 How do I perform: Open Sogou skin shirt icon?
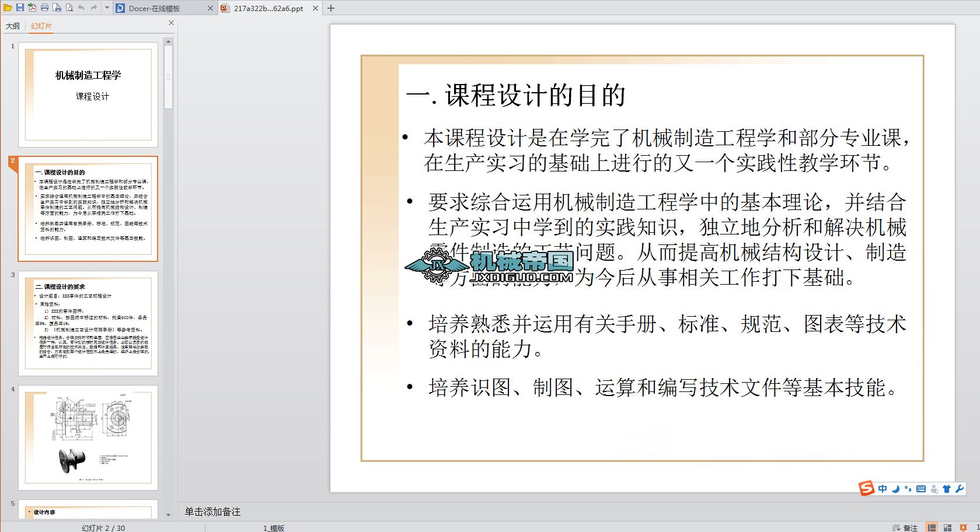tap(947, 489)
